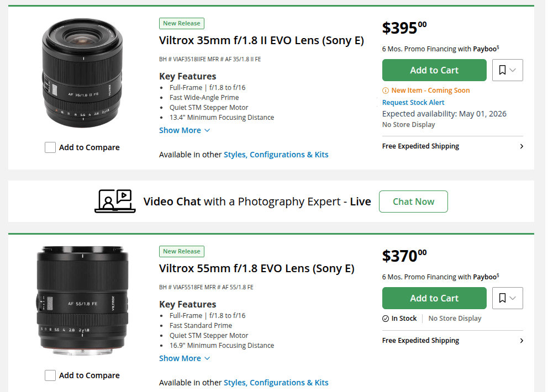Click bookmark save icon for 55mm lens
548x392 pixels.
[502, 298]
